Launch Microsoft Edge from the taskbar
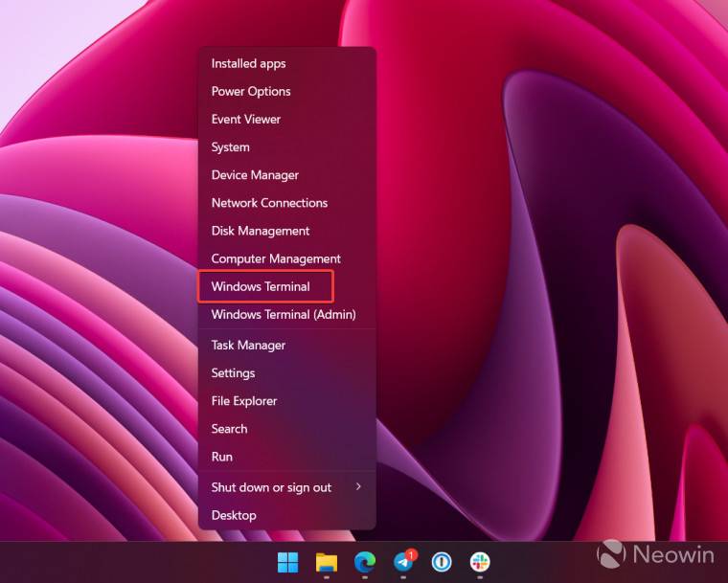This screenshot has height=583, width=728. (365, 562)
